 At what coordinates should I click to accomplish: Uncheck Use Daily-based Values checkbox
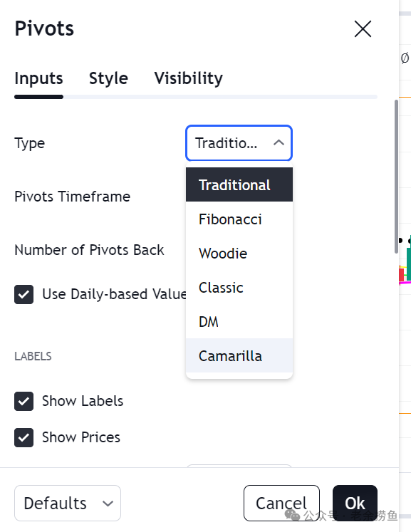coord(24,294)
